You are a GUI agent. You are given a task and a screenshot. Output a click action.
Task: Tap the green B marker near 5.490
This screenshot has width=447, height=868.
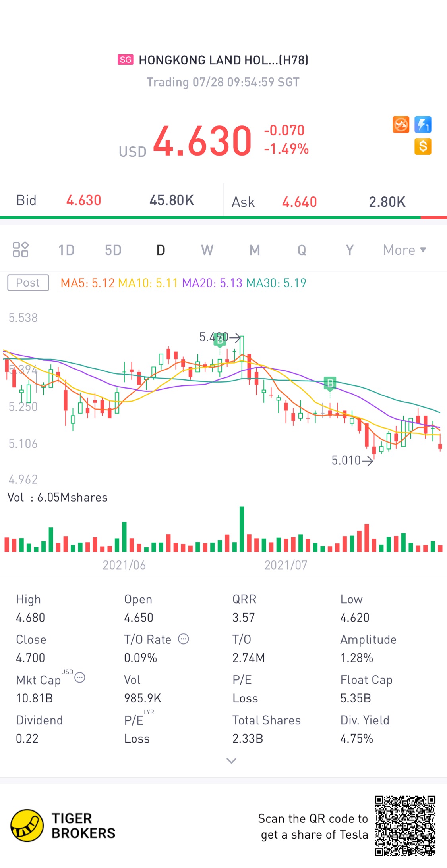pos(220,339)
